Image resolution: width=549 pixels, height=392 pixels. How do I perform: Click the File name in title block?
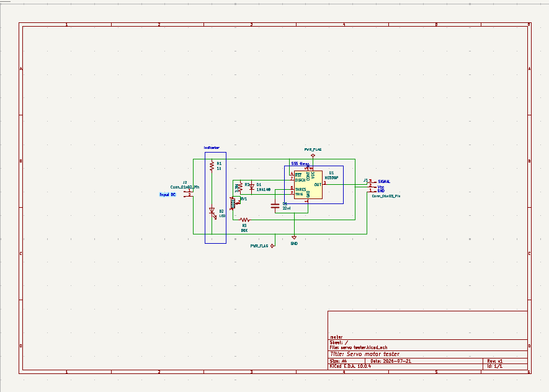(x=359, y=347)
